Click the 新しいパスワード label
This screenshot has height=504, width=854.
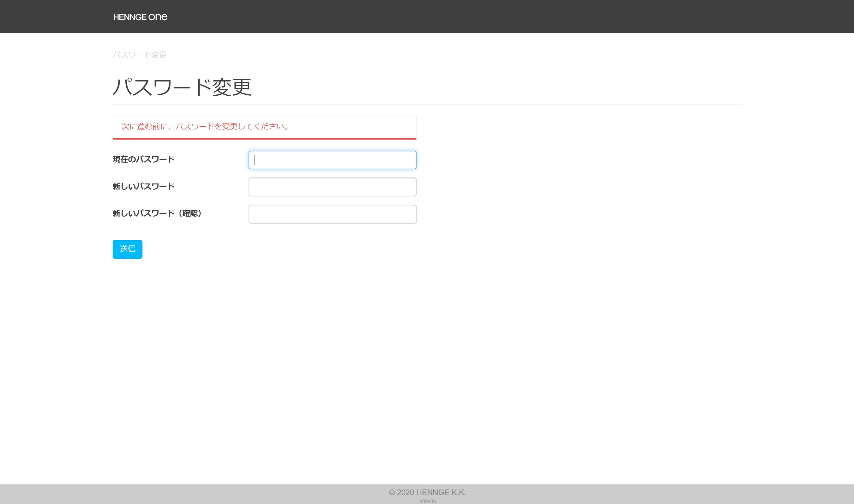(x=144, y=186)
